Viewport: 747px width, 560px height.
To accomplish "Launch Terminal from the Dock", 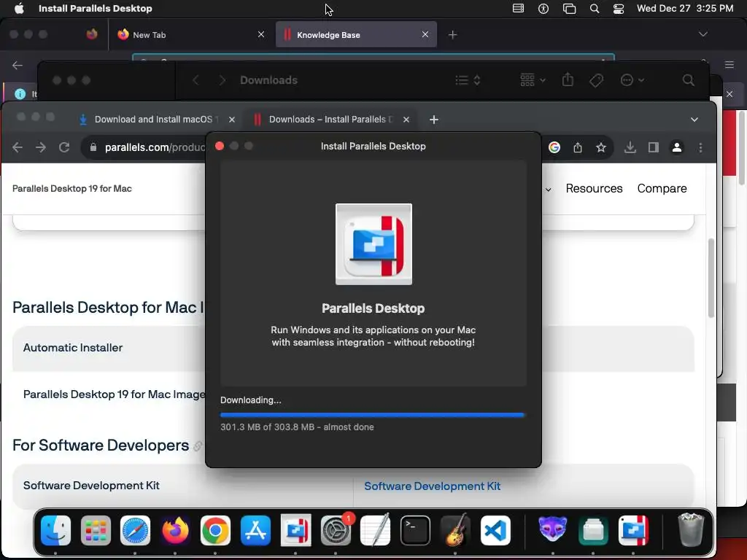I will click(415, 531).
